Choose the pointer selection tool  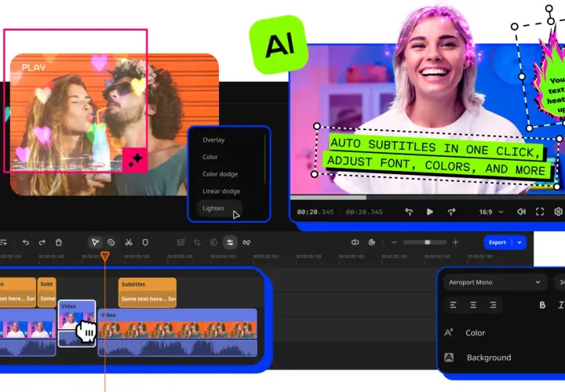pos(95,242)
